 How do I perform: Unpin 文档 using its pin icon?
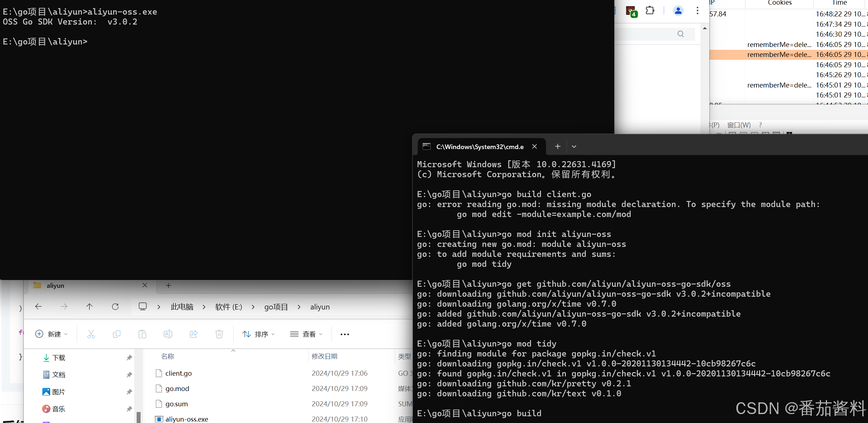(x=129, y=375)
